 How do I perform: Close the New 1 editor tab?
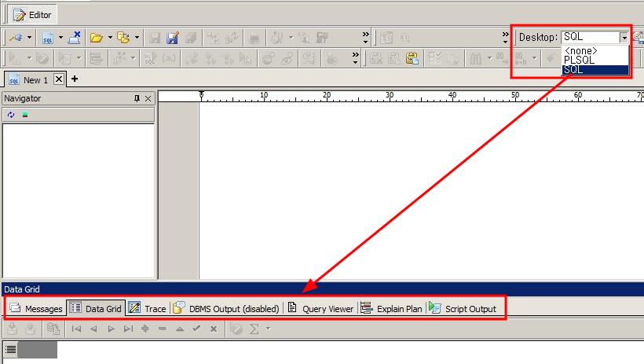[59, 79]
